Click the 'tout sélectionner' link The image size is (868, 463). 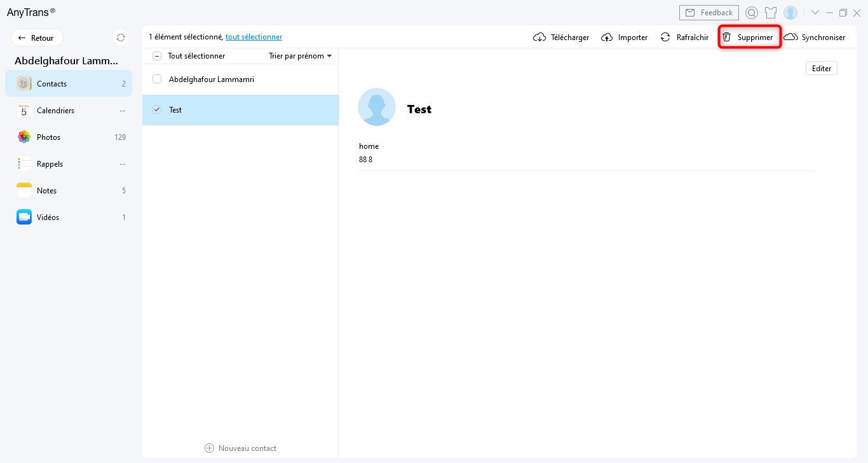click(254, 37)
